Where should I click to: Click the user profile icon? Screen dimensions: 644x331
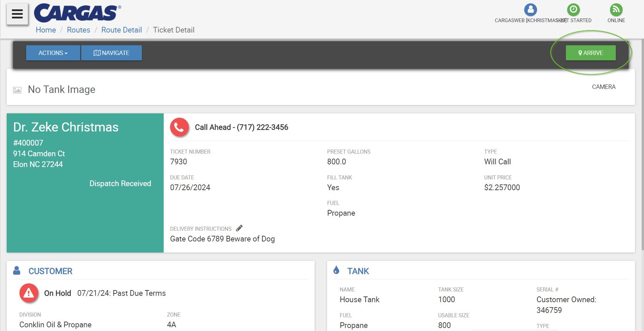pos(530,9)
